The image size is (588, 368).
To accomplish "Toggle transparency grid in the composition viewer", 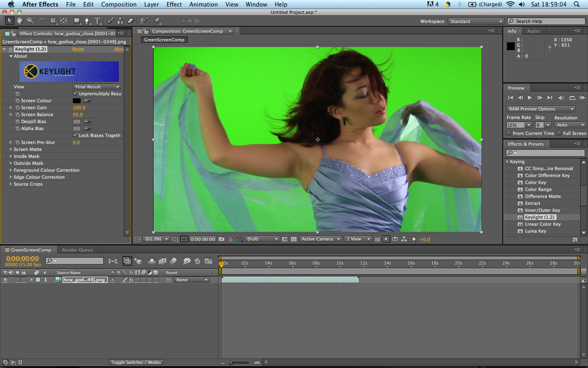I will click(x=294, y=239).
